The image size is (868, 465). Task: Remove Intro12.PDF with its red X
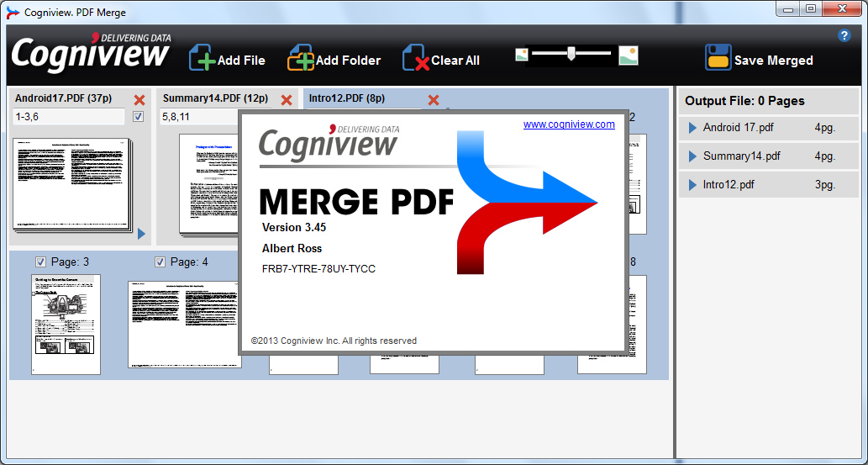pos(434,100)
